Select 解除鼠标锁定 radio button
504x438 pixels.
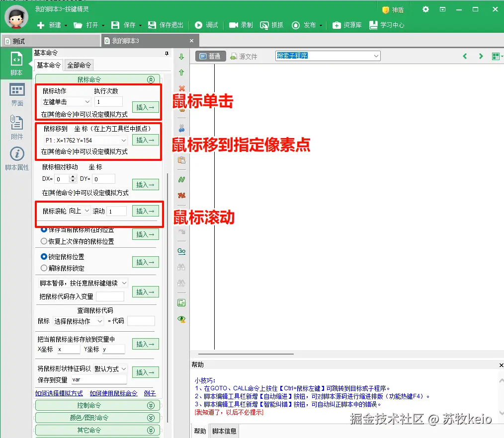44,268
